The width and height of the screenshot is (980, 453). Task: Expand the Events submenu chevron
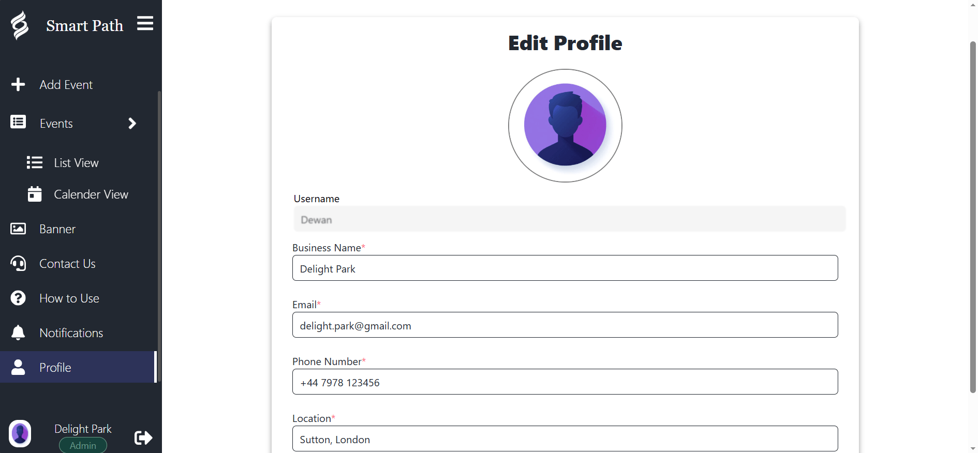click(x=132, y=123)
